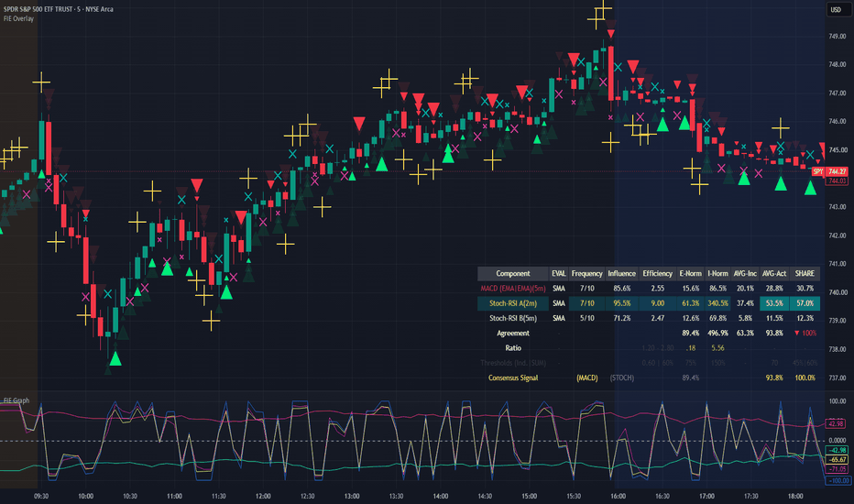Click the 0.0000 zero-line scale label

click(x=838, y=440)
